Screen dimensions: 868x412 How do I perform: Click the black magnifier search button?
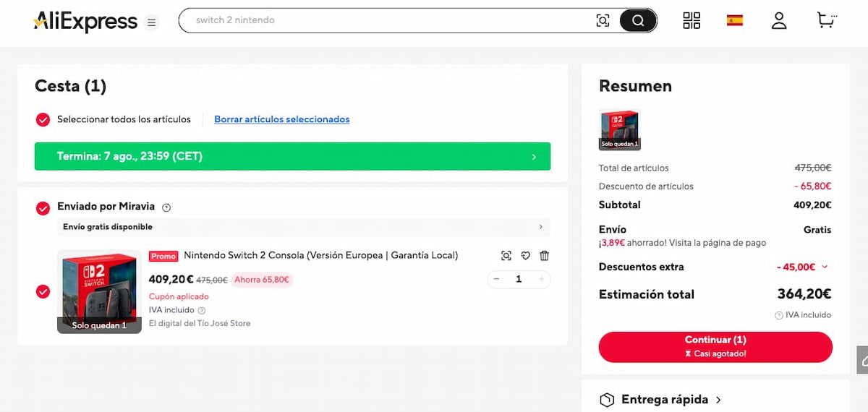[x=637, y=20]
